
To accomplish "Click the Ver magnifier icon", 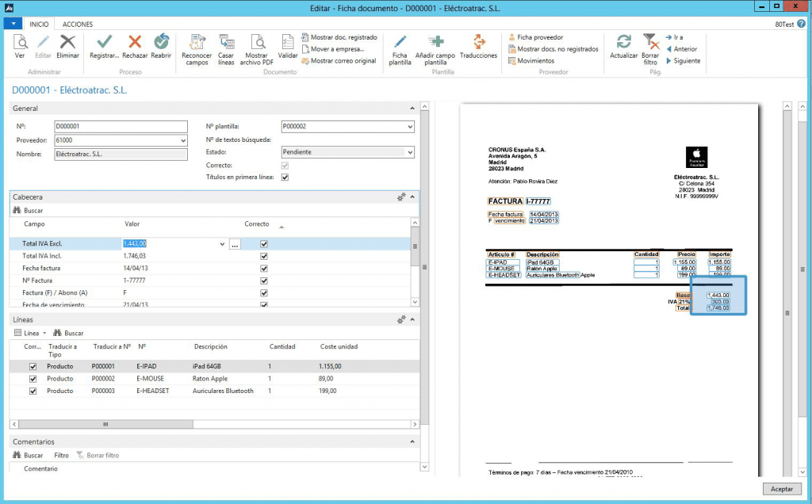I will [x=20, y=42].
